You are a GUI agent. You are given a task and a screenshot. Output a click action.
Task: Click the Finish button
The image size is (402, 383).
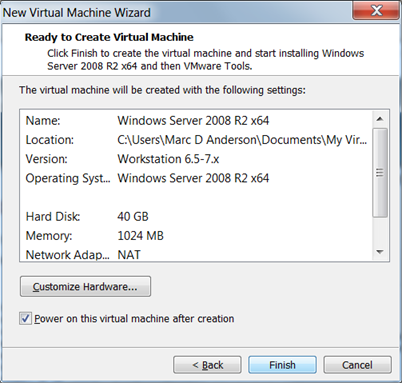pos(282,365)
